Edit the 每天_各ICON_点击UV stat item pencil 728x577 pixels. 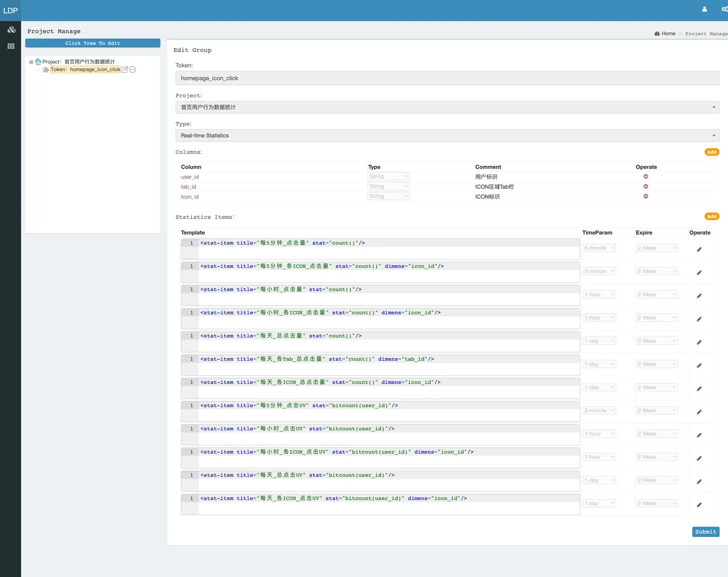point(699,505)
